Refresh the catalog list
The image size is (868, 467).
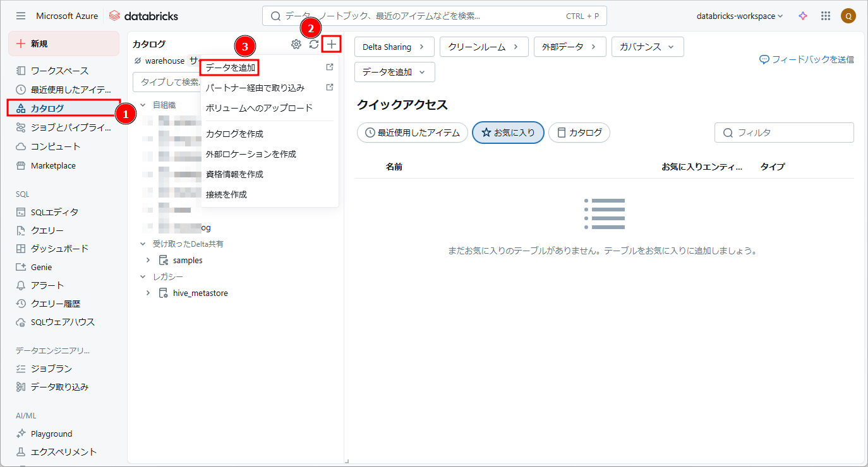pyautogui.click(x=314, y=44)
